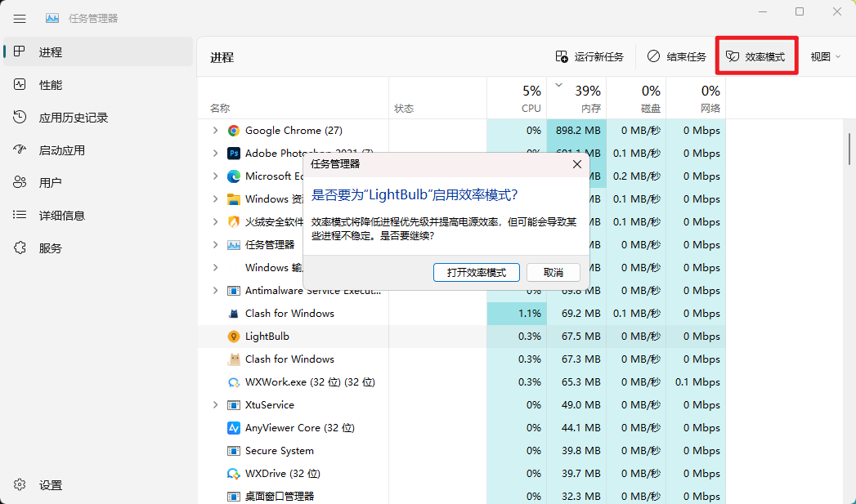Click 运行新任务 button
This screenshot has height=504, width=856.
click(589, 56)
